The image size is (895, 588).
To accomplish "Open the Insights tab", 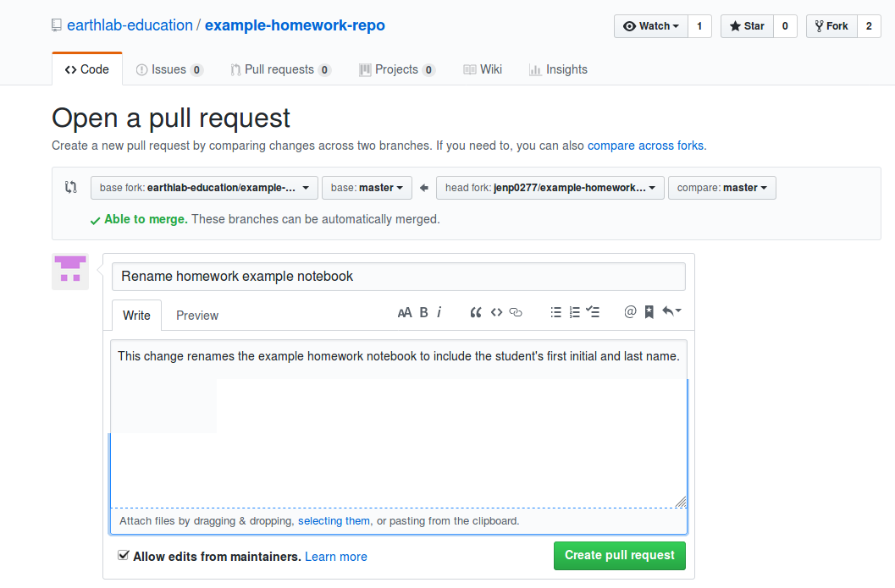I will pyautogui.click(x=558, y=69).
